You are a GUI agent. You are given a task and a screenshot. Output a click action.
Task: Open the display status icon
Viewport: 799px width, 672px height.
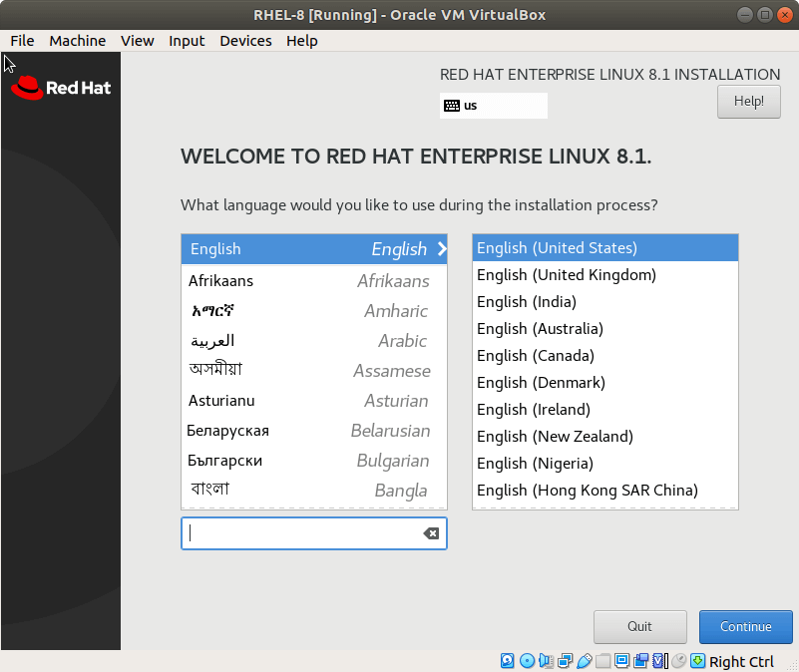click(622, 660)
